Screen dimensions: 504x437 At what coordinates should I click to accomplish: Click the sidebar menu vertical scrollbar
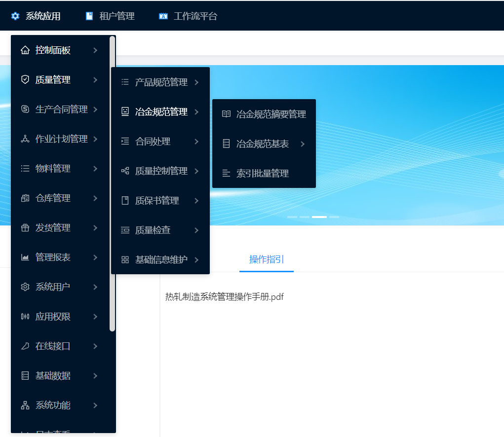pyautogui.click(x=113, y=182)
